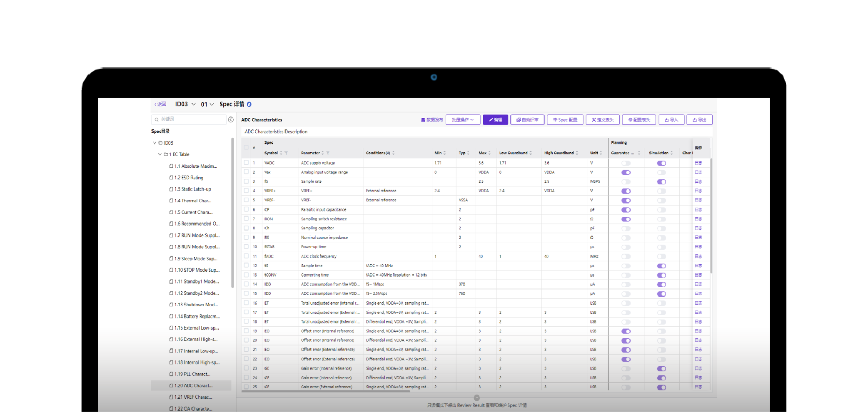Select 1.2 ESD Rating tree item
The width and height of the screenshot is (868, 412).
(189, 178)
